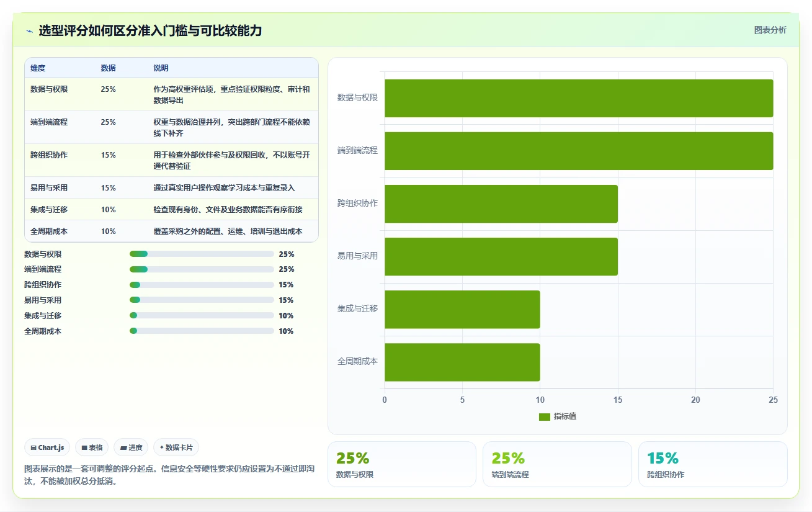Click the 表格 tag

click(92, 447)
